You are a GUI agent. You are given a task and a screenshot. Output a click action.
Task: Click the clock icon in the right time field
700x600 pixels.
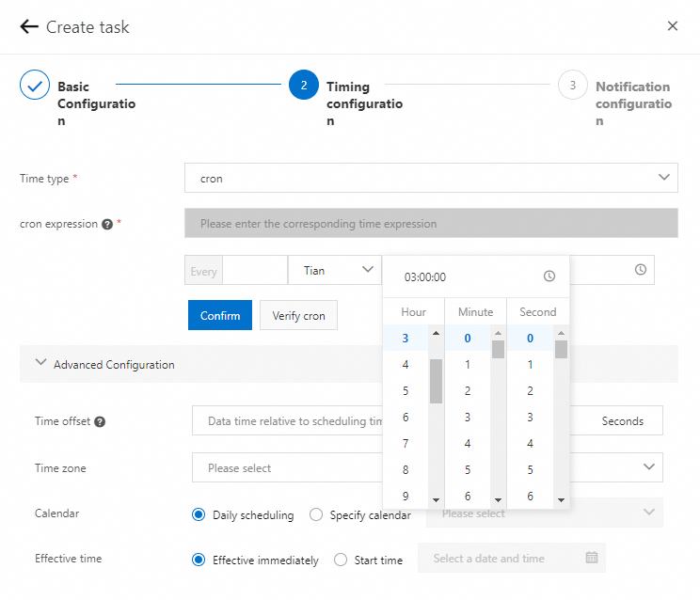(x=641, y=270)
